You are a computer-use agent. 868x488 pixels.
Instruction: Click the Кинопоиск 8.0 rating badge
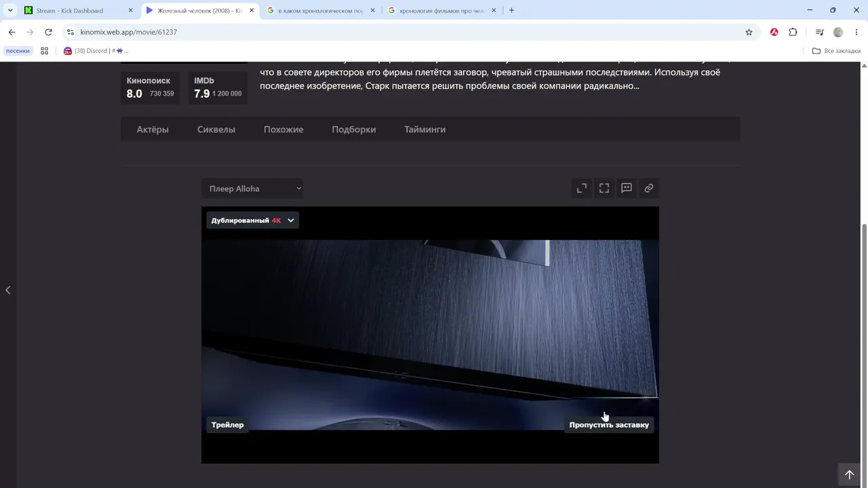point(150,87)
